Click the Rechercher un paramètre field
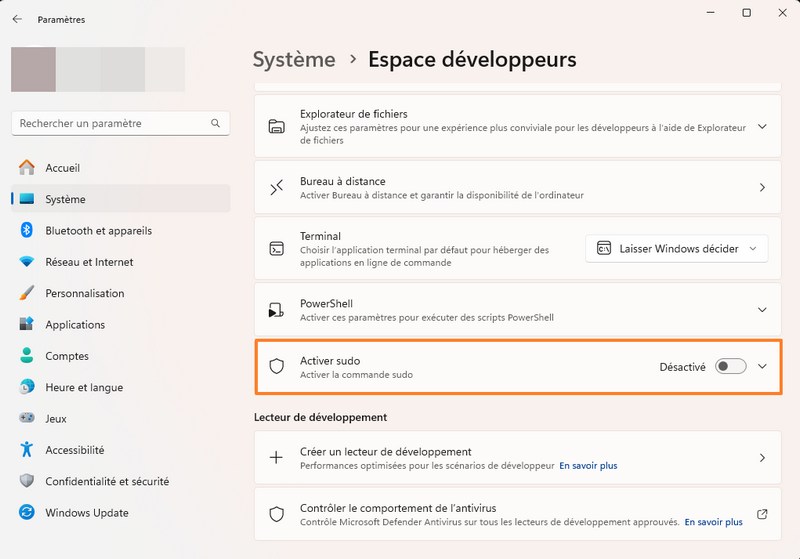The image size is (800, 559). (x=110, y=124)
